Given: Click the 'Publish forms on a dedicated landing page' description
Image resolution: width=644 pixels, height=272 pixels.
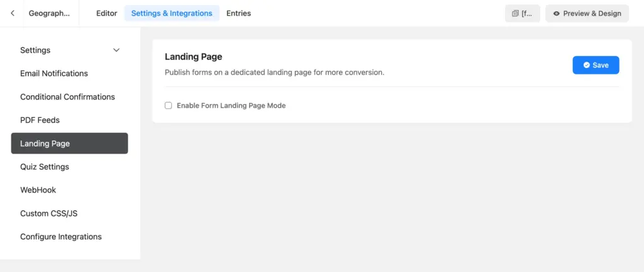Looking at the screenshot, I should pyautogui.click(x=274, y=72).
